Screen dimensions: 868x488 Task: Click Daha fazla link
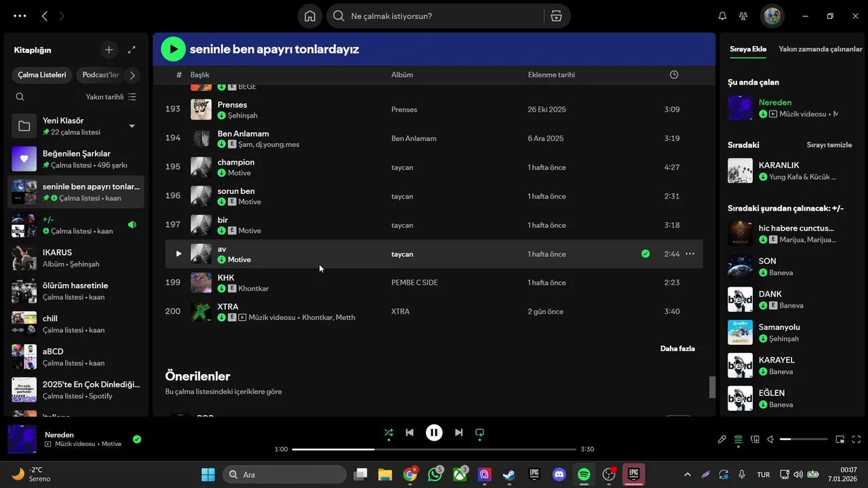(677, 348)
